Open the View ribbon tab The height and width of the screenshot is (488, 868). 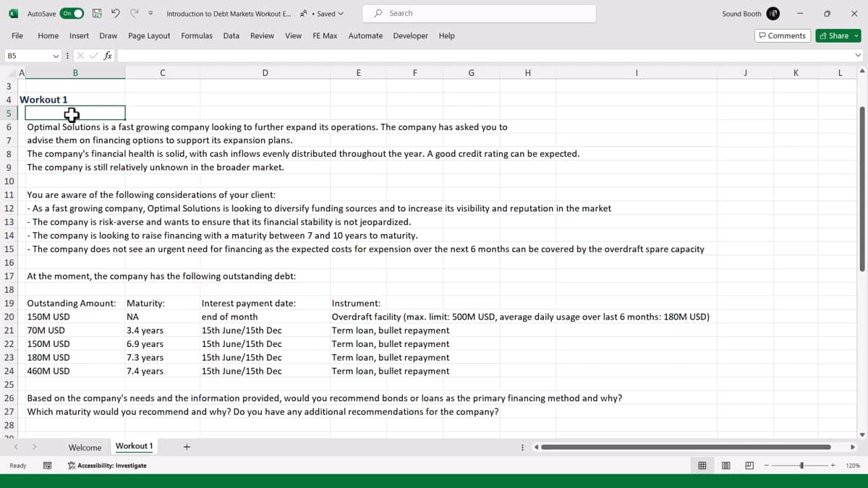(293, 35)
